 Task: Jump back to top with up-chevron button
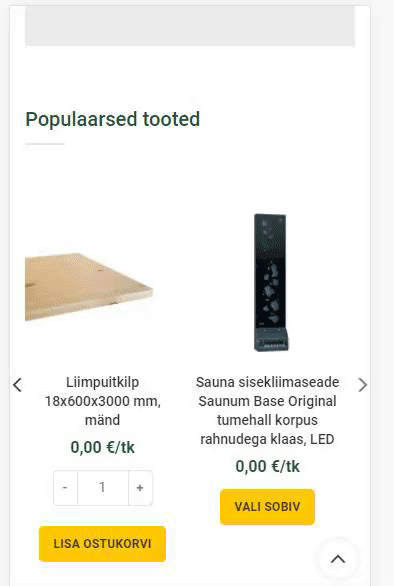click(338, 559)
